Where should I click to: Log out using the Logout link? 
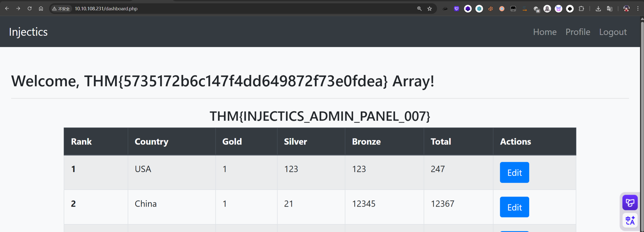click(x=613, y=32)
